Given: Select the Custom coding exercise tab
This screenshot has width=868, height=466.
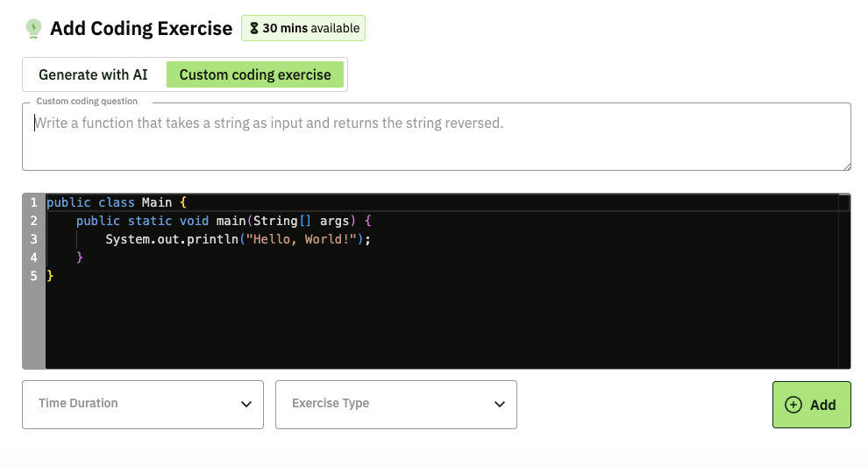Looking at the screenshot, I should point(255,74).
